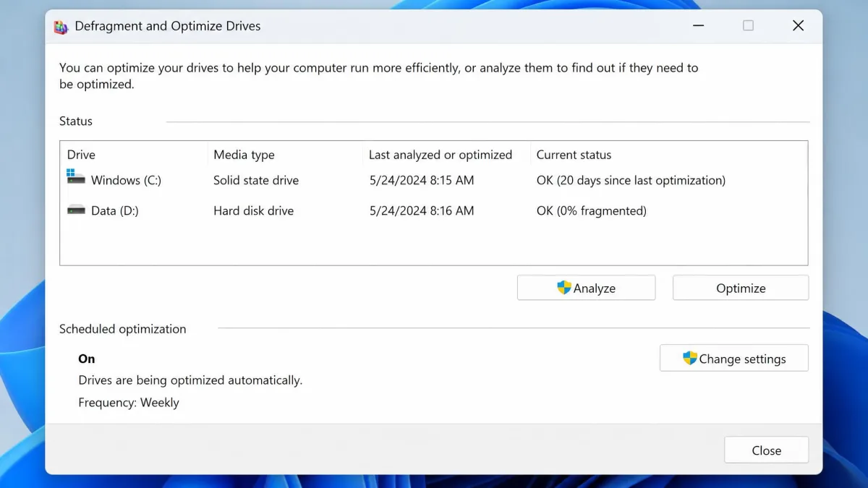Click the "Scheduled optimization" section label
Screen dimensions: 868x488
[x=123, y=329]
